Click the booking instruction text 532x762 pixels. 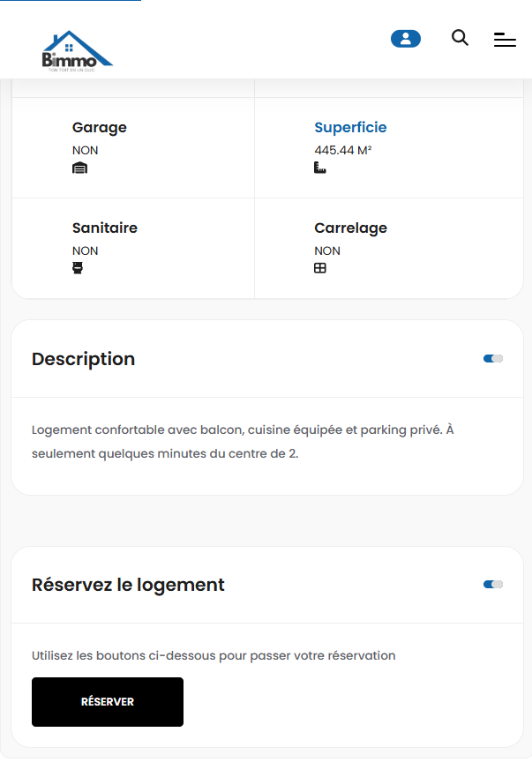click(214, 655)
